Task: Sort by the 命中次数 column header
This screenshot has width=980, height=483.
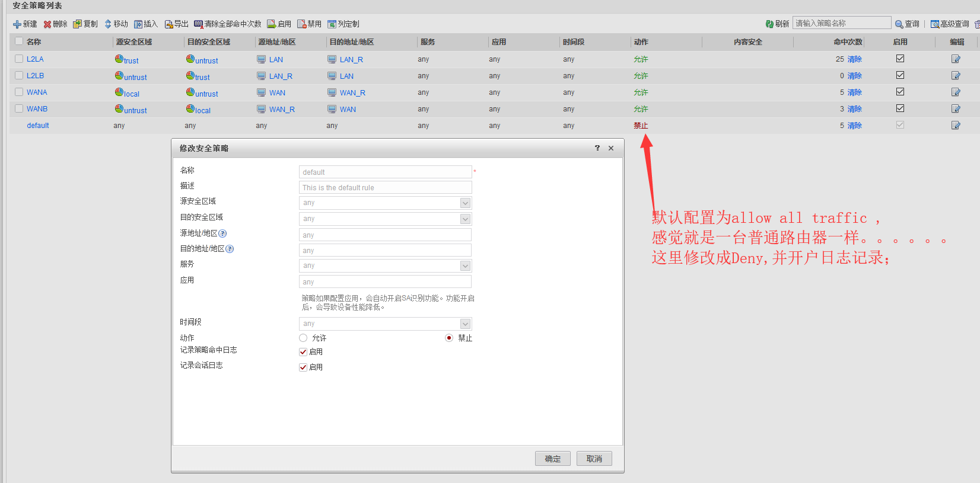Action: [848, 42]
